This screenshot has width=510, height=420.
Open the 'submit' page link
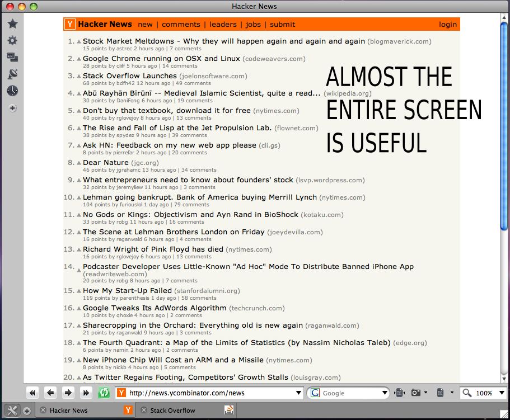tap(283, 25)
